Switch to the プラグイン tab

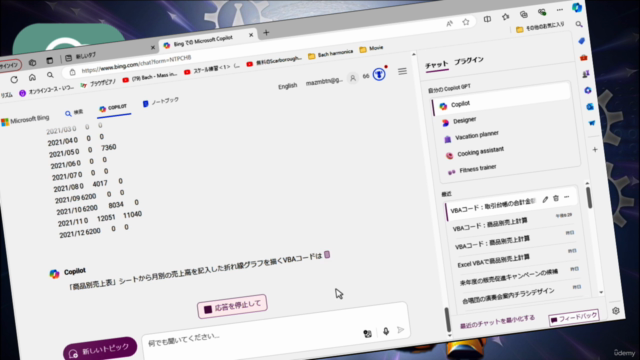tap(469, 61)
